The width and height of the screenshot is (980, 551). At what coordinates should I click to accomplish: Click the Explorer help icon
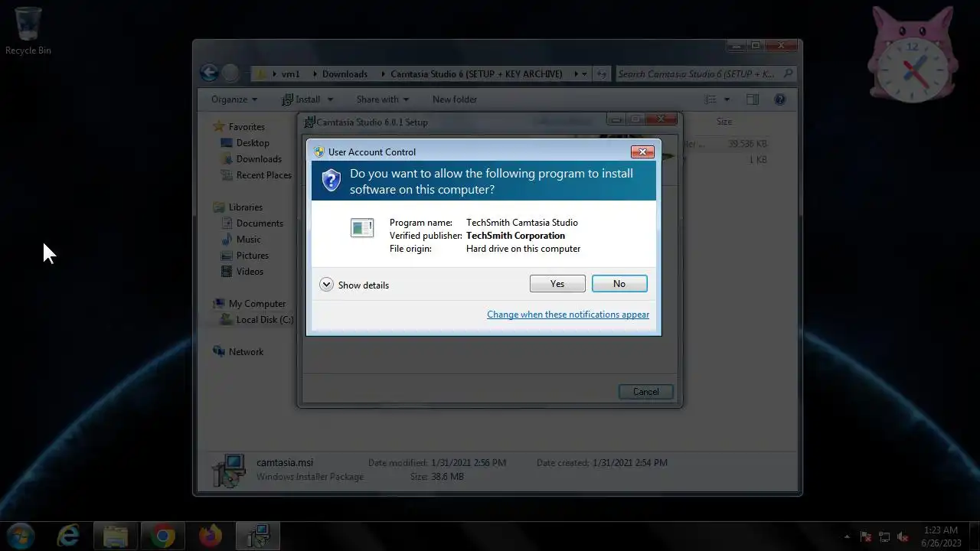click(x=780, y=99)
